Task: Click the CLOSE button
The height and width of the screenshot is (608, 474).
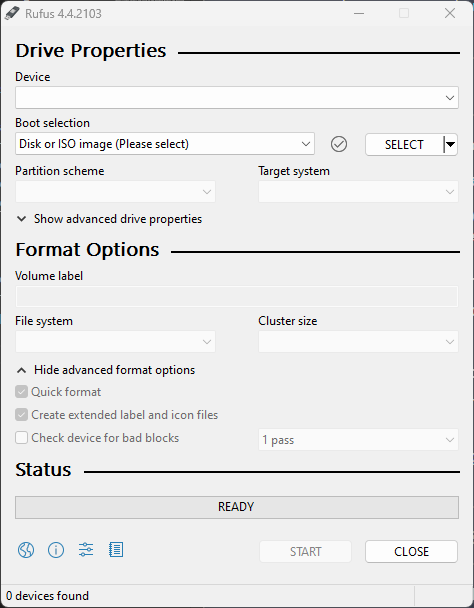Action: click(x=411, y=551)
